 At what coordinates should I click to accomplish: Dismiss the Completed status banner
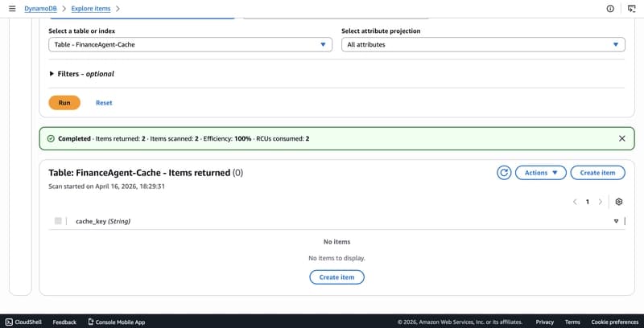pyautogui.click(x=621, y=138)
